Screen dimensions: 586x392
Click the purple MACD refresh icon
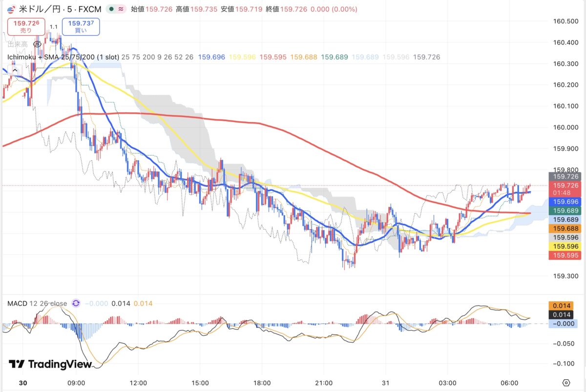pyautogui.click(x=76, y=303)
